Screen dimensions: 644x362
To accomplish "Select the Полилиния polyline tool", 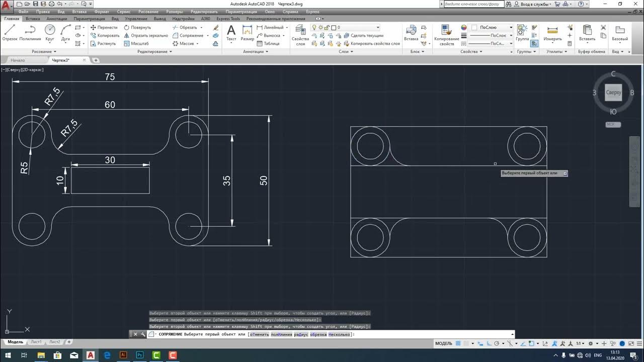I will pyautogui.click(x=30, y=33).
